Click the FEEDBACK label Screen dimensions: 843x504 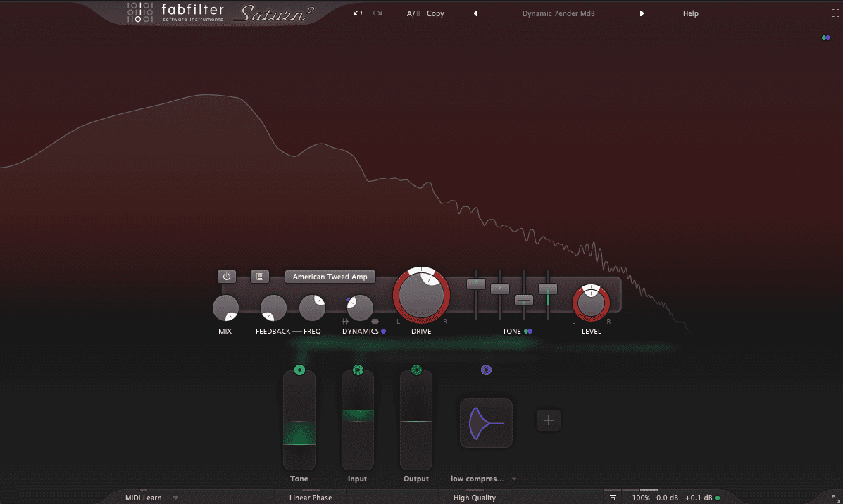(273, 331)
